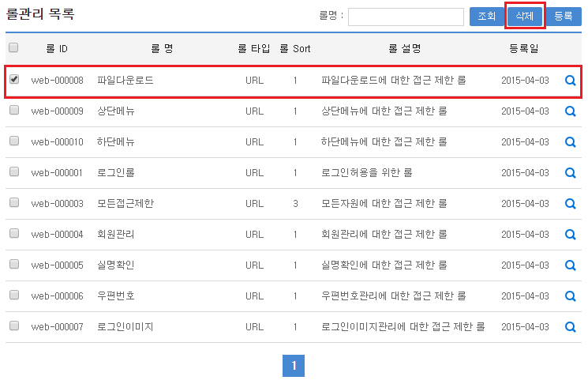View details icon for 로그인롤 row
This screenshot has width=588, height=384.
[x=571, y=173]
